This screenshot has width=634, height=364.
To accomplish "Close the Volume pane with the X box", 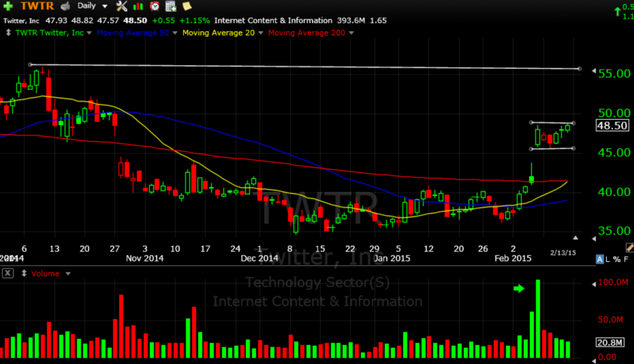I will pyautogui.click(x=7, y=274).
